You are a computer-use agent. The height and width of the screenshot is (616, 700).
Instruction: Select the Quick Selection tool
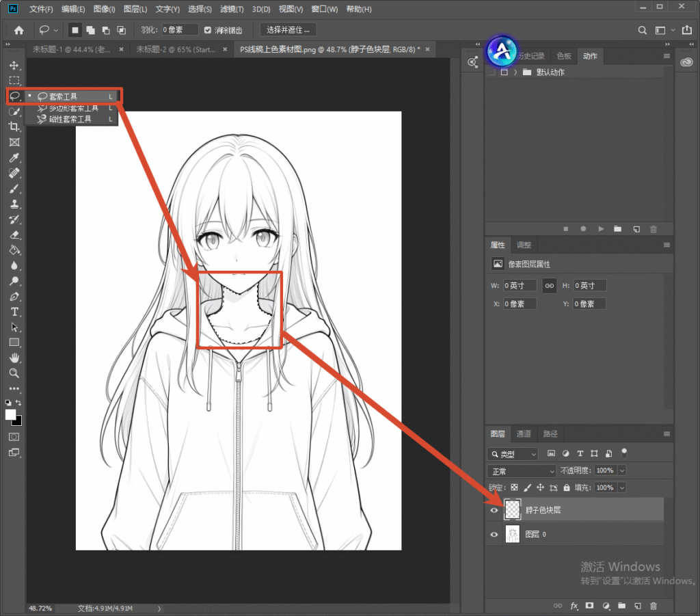(x=14, y=111)
